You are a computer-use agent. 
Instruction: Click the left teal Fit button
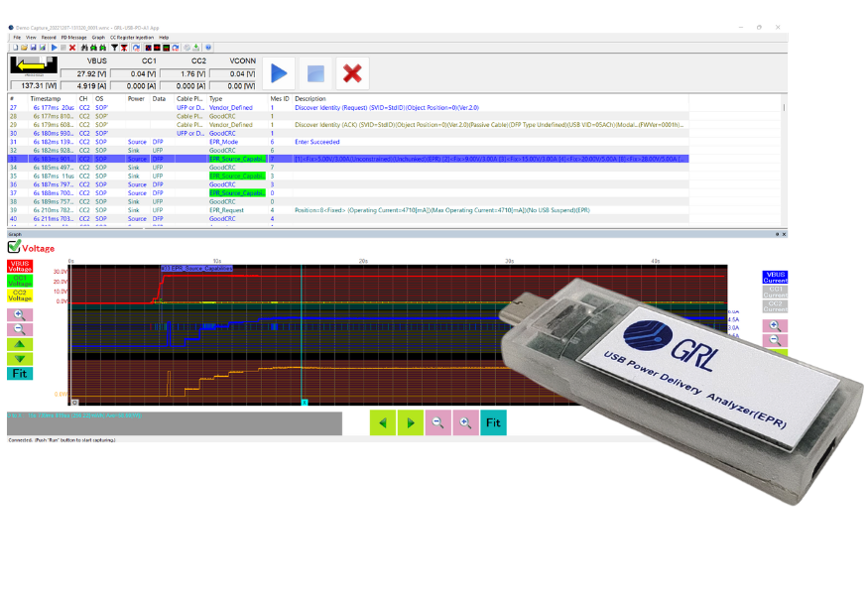20,374
